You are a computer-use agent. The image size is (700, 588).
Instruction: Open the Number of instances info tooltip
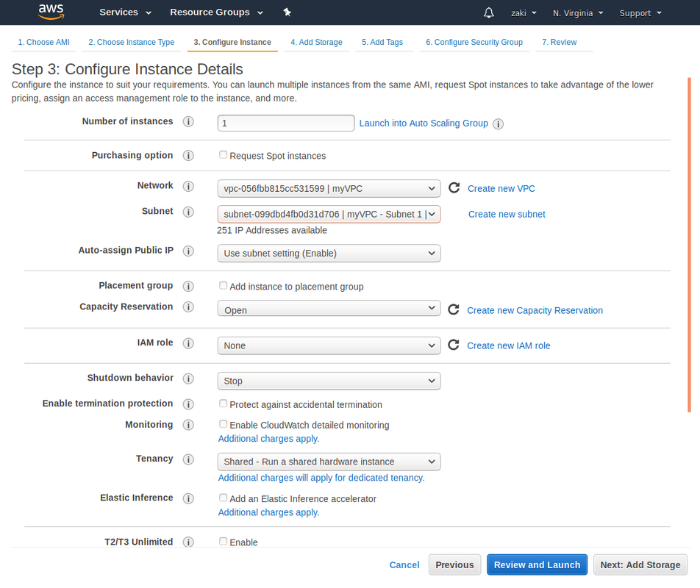(x=188, y=121)
